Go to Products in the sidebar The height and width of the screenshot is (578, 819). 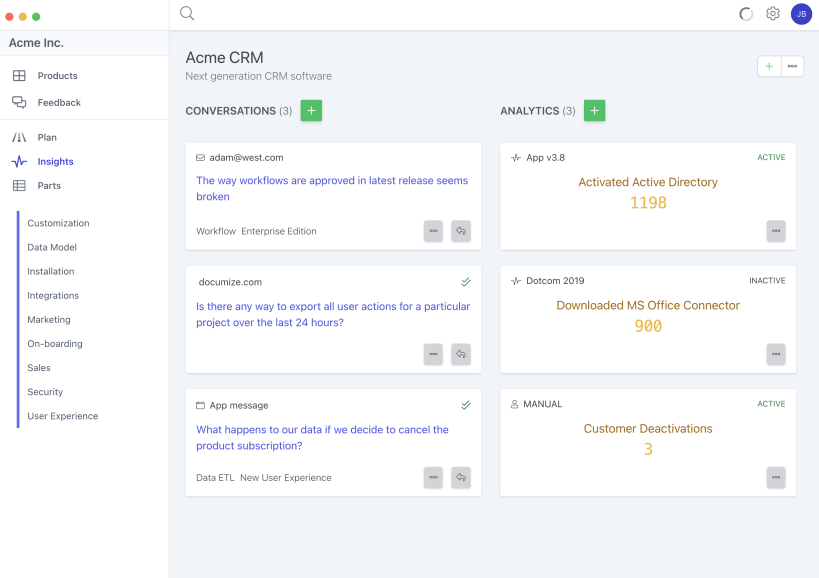(x=57, y=76)
